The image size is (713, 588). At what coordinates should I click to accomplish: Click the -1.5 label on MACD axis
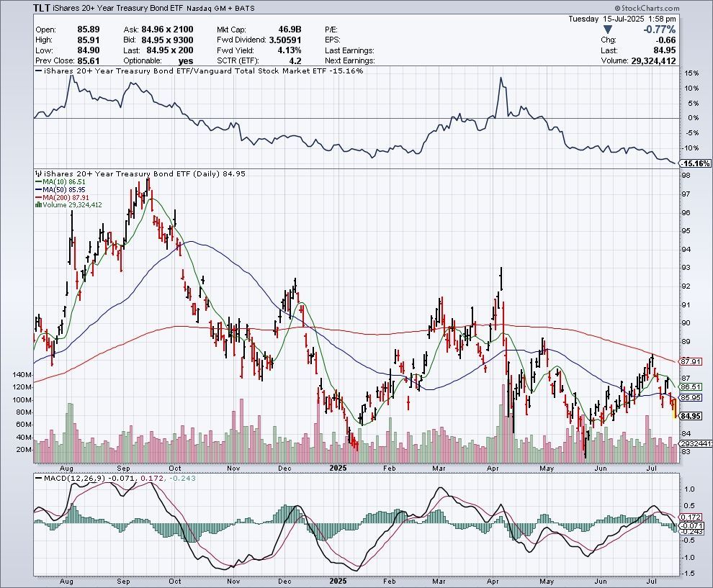pos(689,574)
